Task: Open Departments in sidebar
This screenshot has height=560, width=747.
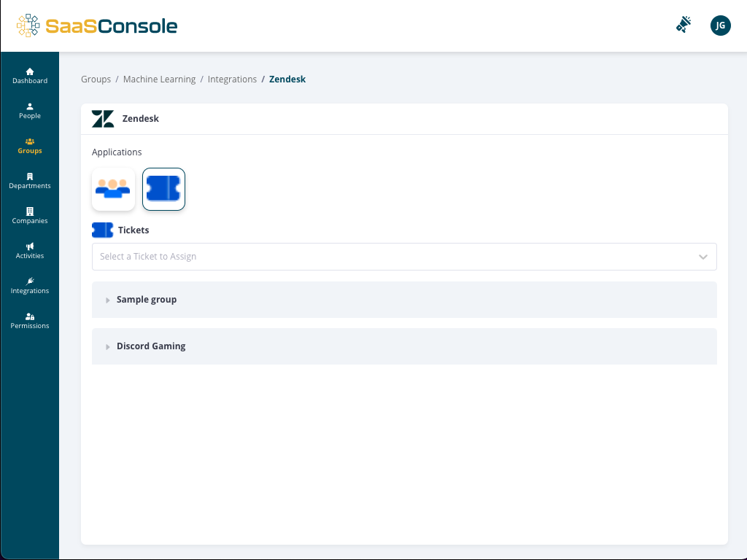Action: pos(29,181)
